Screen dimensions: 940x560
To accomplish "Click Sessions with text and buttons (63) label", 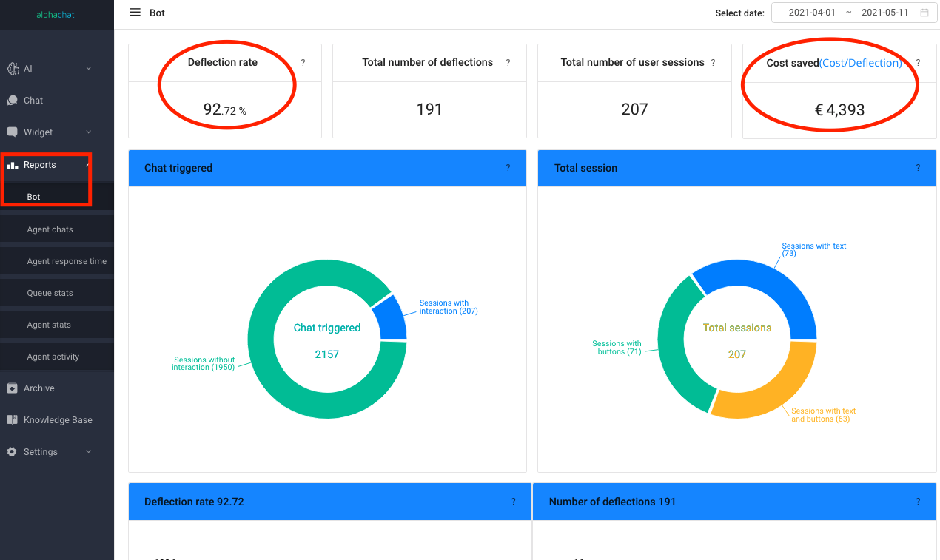I will point(823,415).
